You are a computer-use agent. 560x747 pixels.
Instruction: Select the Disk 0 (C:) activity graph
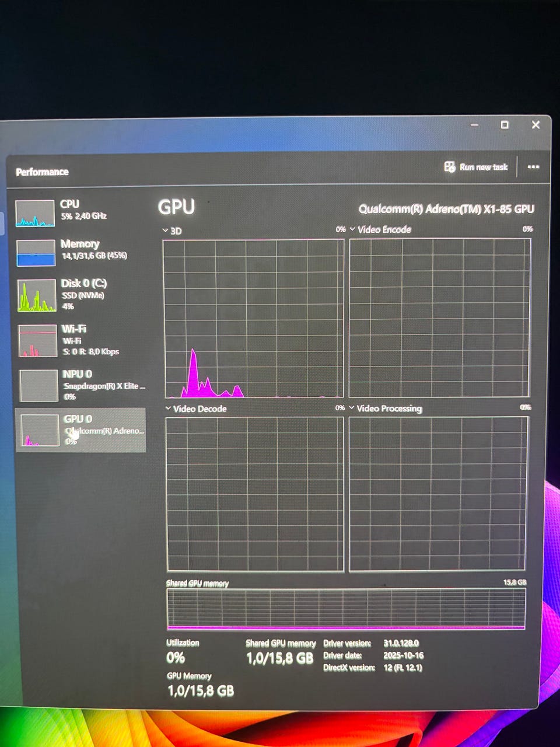[36, 295]
